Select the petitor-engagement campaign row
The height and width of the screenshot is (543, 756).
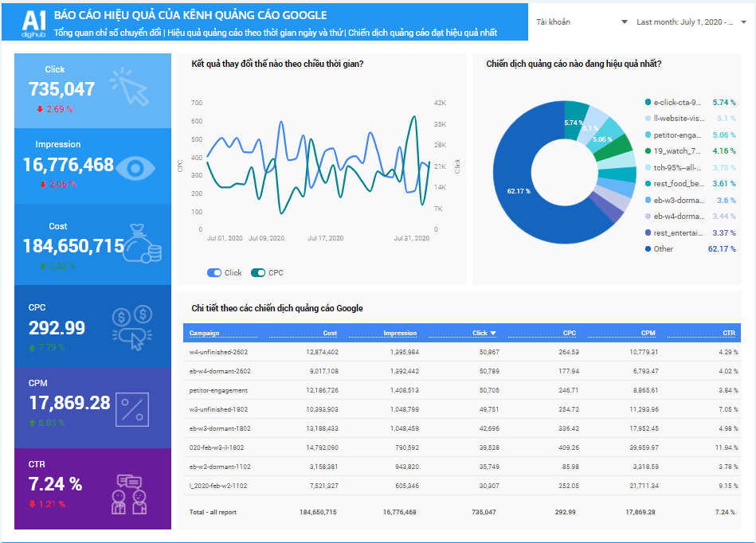[218, 390]
